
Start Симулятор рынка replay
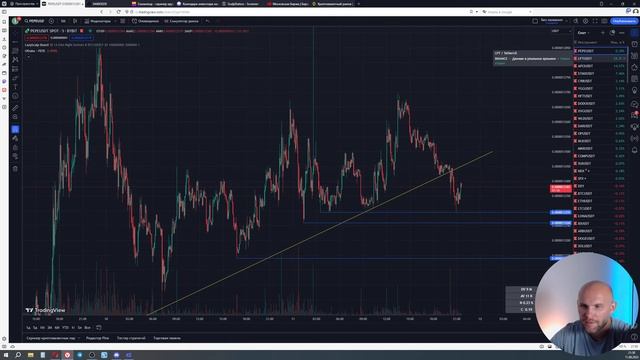(181, 21)
